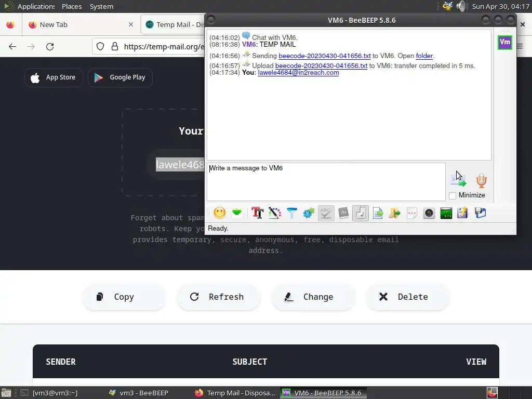The width and height of the screenshot is (532, 399).
Task: Click the VIEW column header
Action: (476, 362)
